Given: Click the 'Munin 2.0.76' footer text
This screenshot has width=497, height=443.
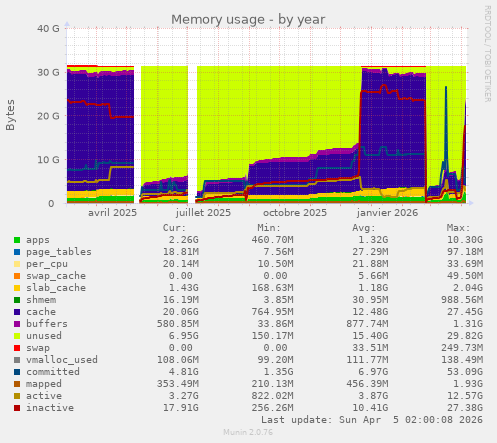Looking at the screenshot, I should click(x=248, y=432).
